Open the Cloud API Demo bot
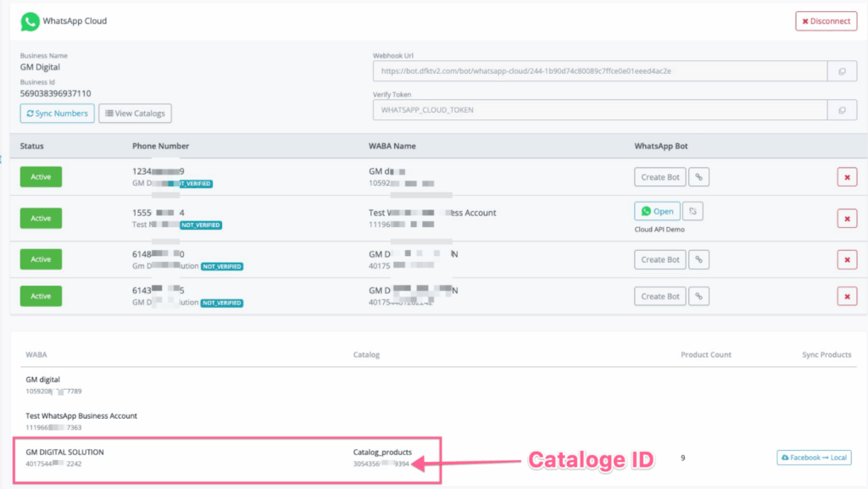The height and width of the screenshot is (489, 868). coord(658,211)
